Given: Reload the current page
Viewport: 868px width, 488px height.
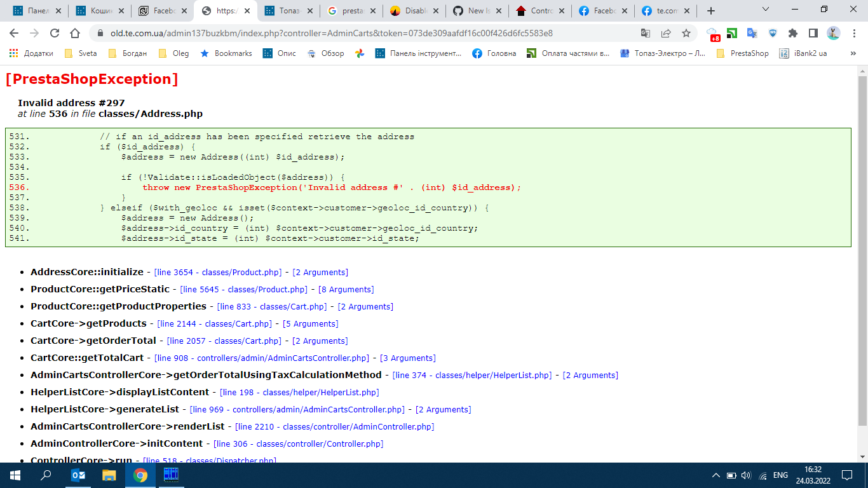Looking at the screenshot, I should [55, 33].
